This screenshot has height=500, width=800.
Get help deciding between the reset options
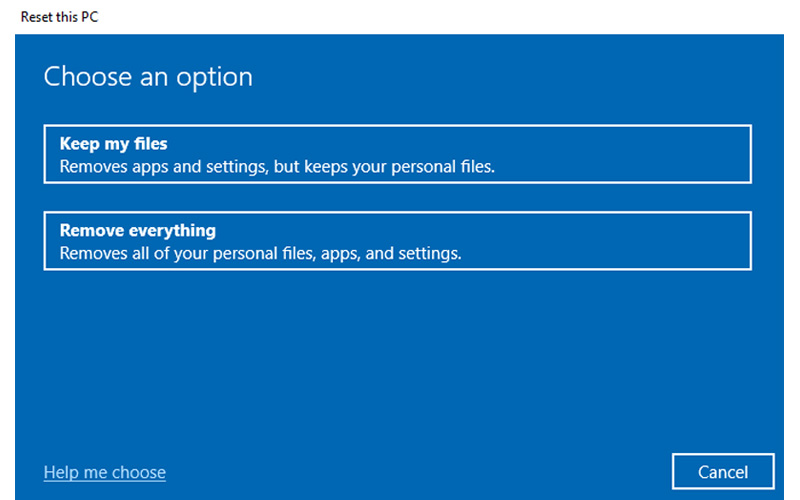[105, 472]
